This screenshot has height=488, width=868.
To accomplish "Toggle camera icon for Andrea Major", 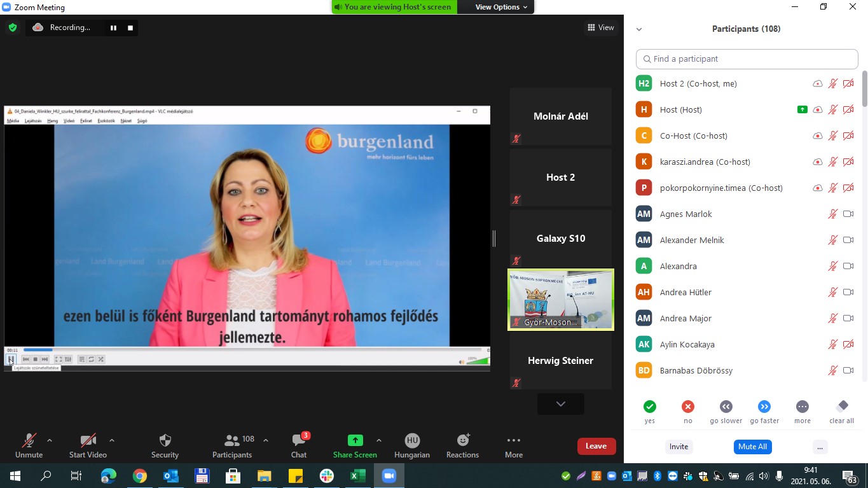I will tap(848, 318).
